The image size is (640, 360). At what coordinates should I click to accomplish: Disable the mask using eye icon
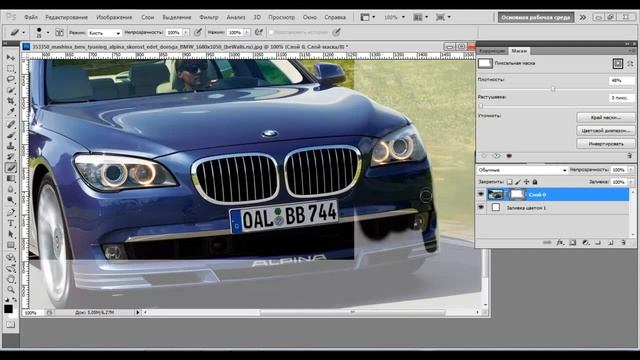[509, 156]
